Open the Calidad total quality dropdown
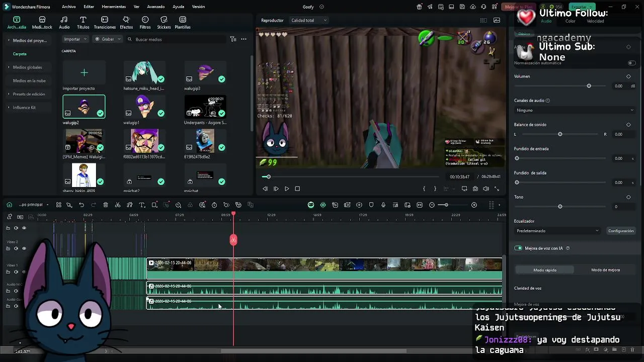Viewport: 644px width, 362px height. click(x=309, y=20)
